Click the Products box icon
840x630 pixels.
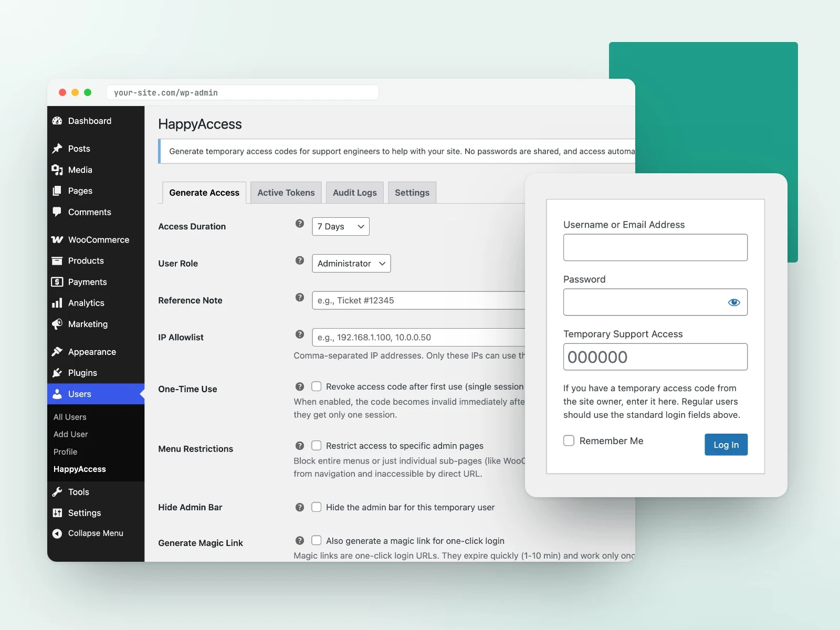(x=57, y=260)
